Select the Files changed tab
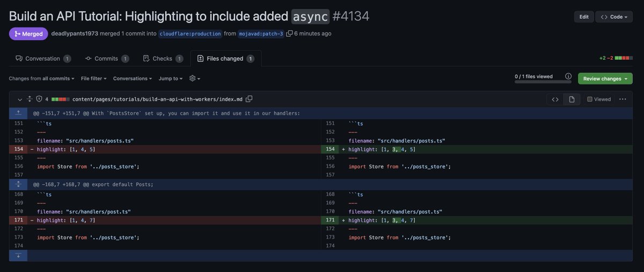Viewport: 644px width, 272px height. 226,59
